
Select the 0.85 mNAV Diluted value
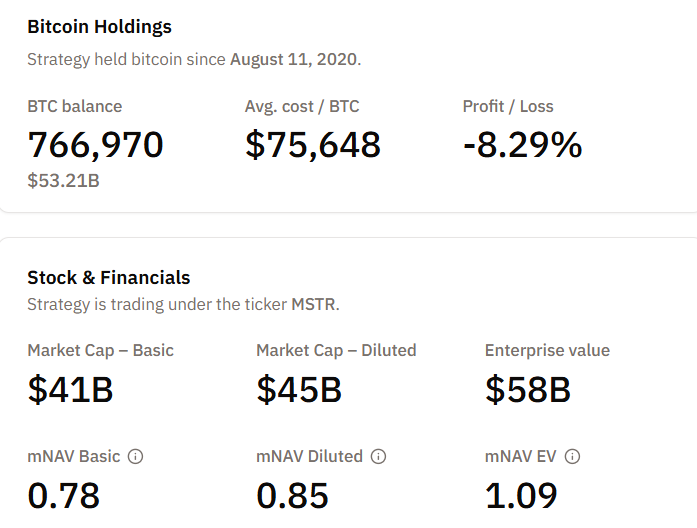pyautogui.click(x=292, y=495)
